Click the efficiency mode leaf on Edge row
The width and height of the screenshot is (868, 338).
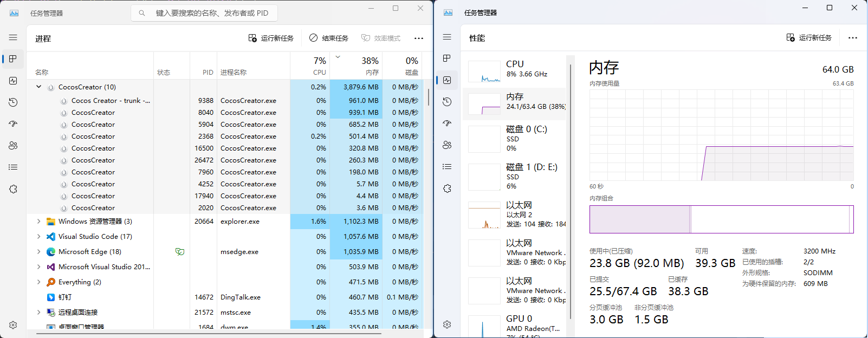tap(180, 251)
